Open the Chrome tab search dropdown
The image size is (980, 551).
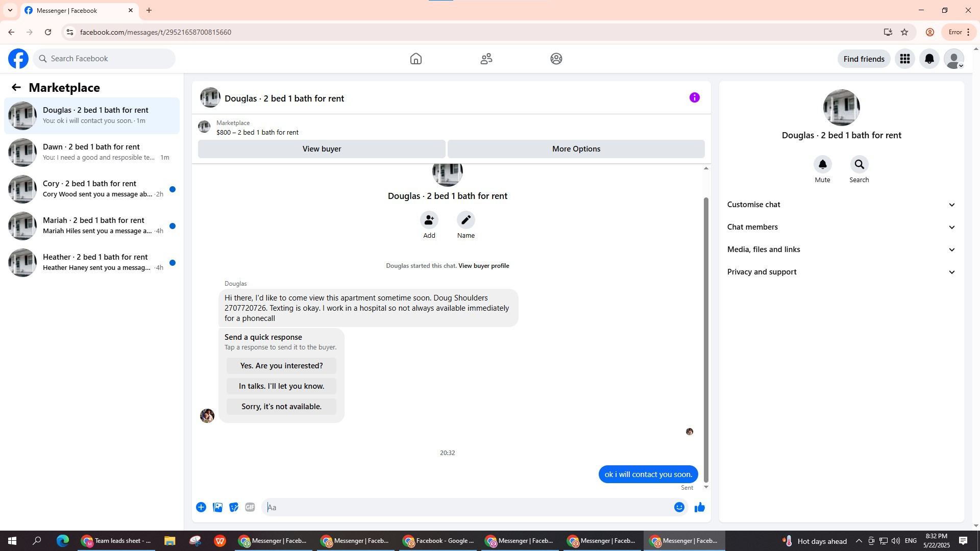[x=10, y=10]
